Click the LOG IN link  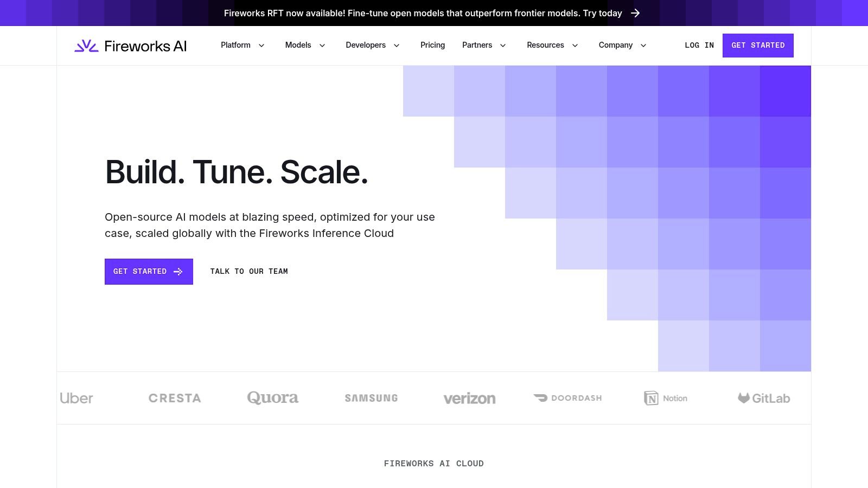[699, 46]
